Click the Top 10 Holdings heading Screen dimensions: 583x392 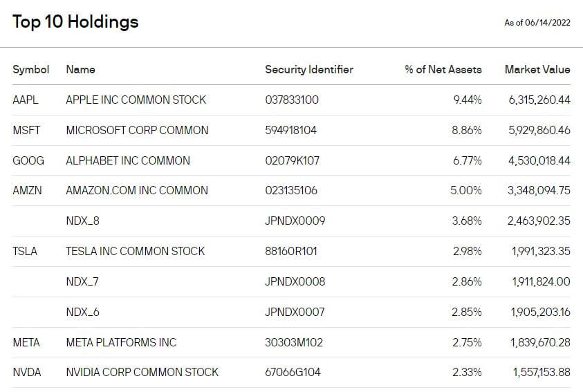tap(75, 22)
